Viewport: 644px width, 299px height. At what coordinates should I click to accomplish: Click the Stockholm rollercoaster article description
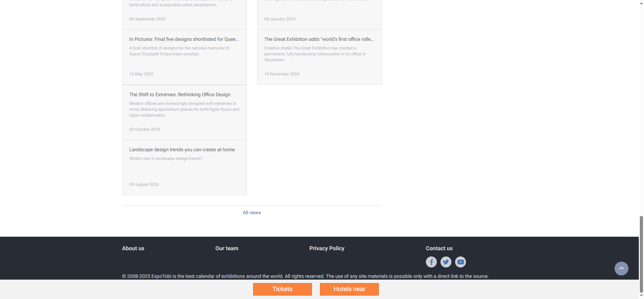[315, 54]
